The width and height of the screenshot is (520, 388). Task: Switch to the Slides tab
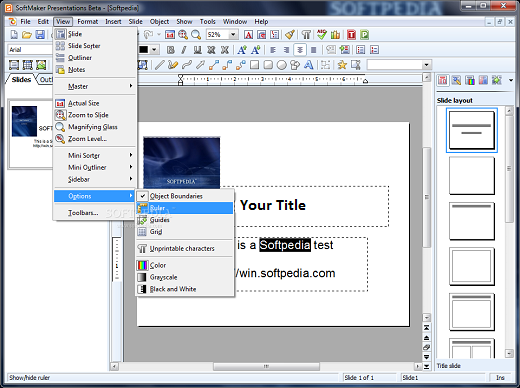21,80
